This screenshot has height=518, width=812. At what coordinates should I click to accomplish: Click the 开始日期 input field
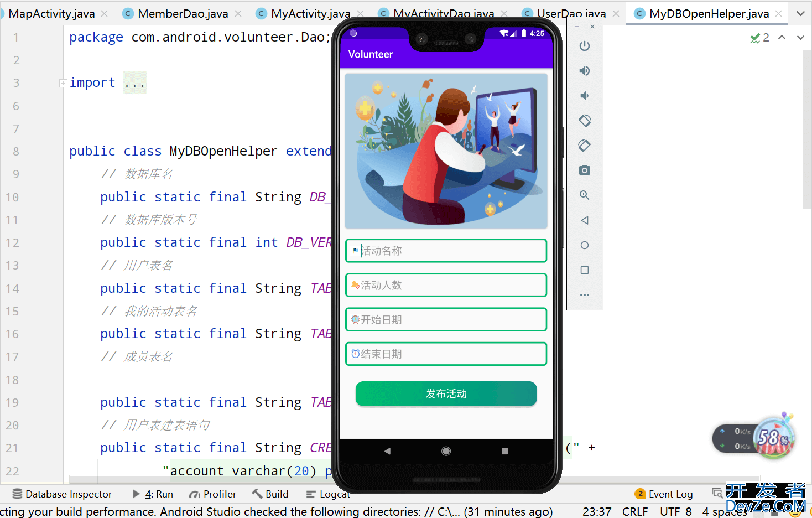coord(446,319)
